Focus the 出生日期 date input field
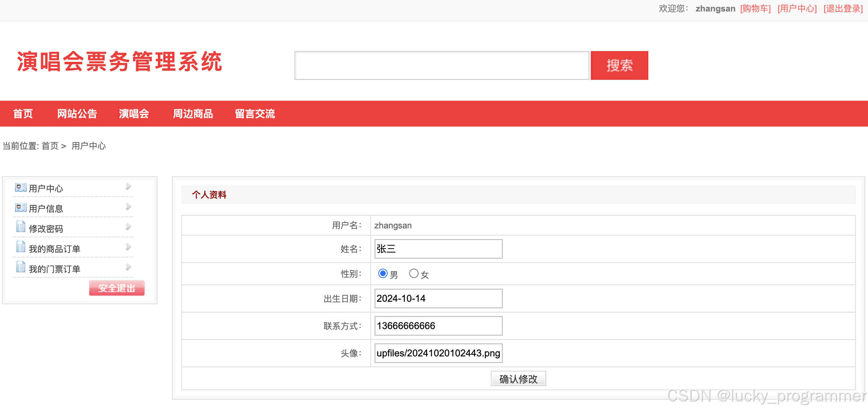 (438, 299)
